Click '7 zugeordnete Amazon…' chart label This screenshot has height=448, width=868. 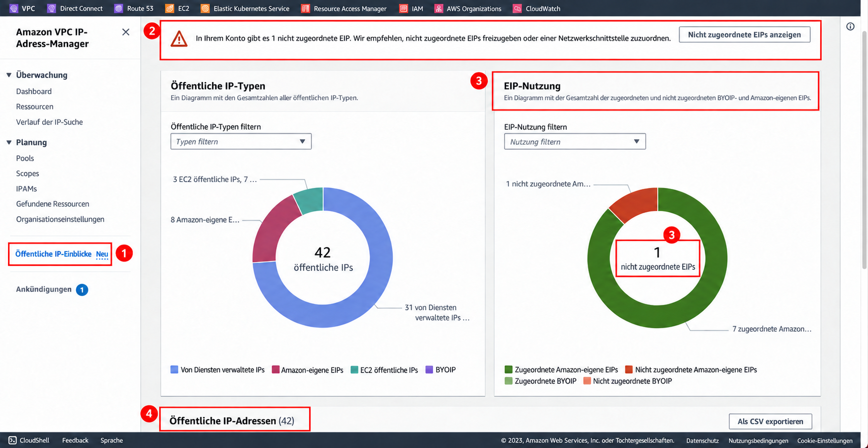(x=772, y=329)
